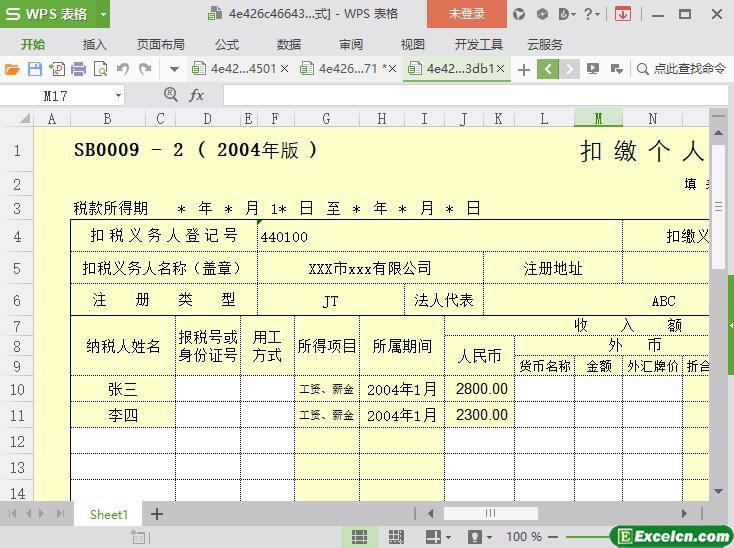This screenshot has height=548, width=734.
Task: Redo the last action
Action: (x=145, y=69)
